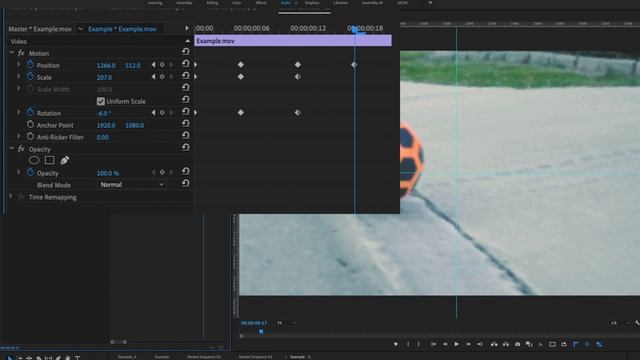640x360 pixels.
Task: Add or remove a Rotation keyframe
Action: (x=162, y=113)
